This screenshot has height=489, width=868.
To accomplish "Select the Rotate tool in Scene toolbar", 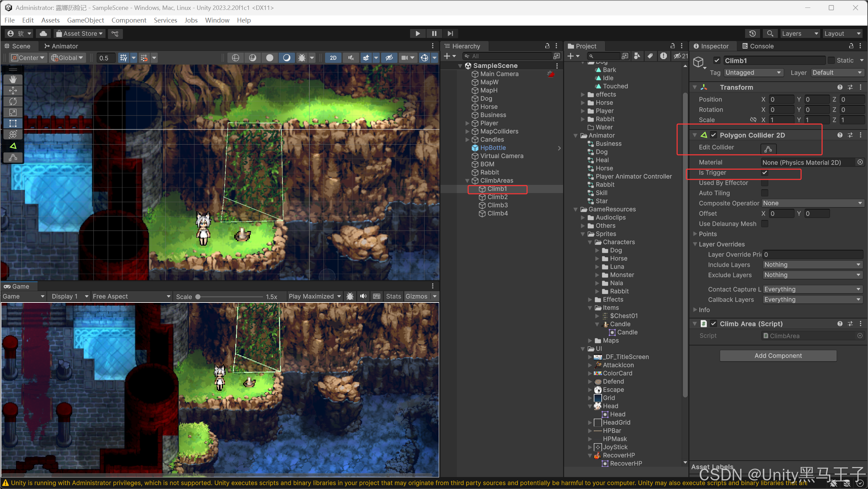I will 13,101.
